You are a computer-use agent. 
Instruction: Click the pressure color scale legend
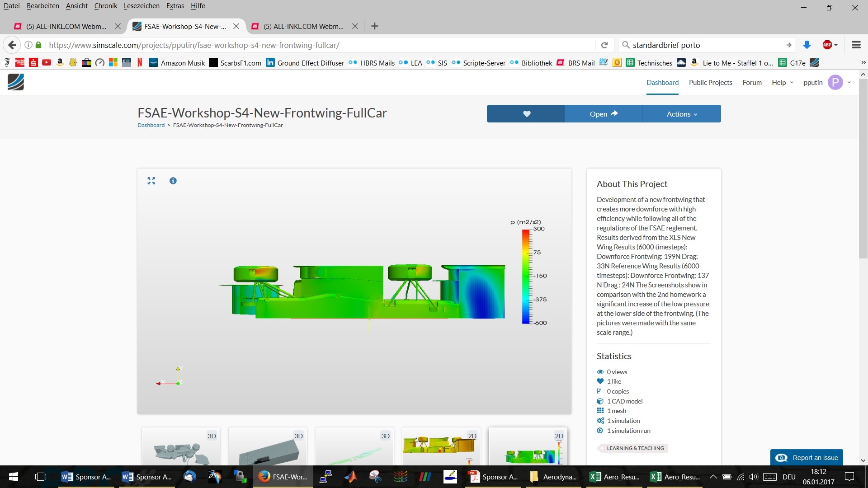(x=526, y=277)
